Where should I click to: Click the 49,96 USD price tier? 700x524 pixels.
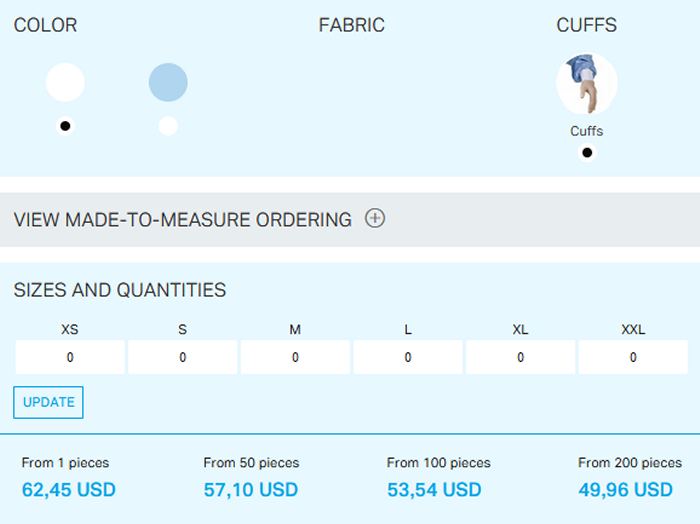625,490
